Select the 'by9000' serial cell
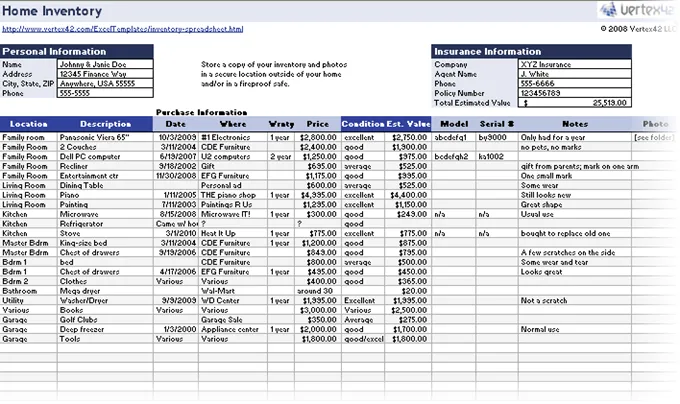The image size is (680, 404). click(x=497, y=137)
